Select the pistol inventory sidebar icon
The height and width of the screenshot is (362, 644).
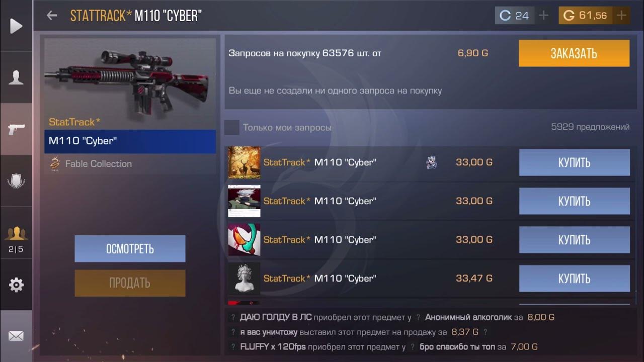[16, 129]
